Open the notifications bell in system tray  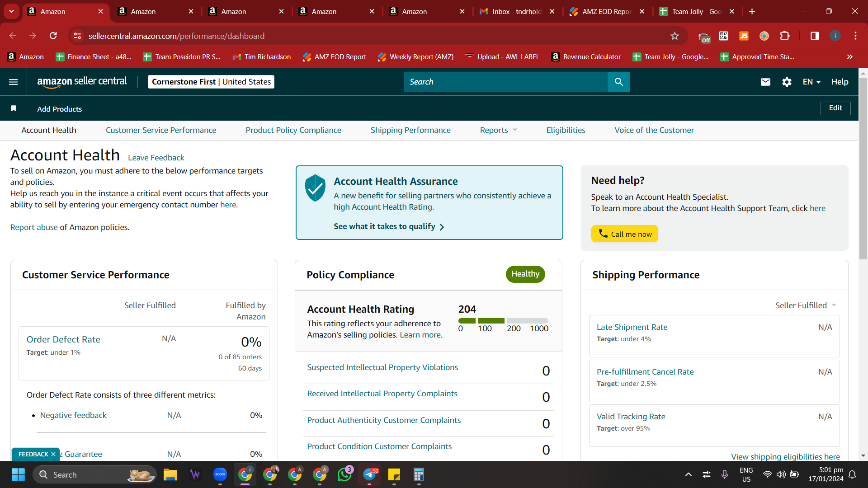coord(852,474)
